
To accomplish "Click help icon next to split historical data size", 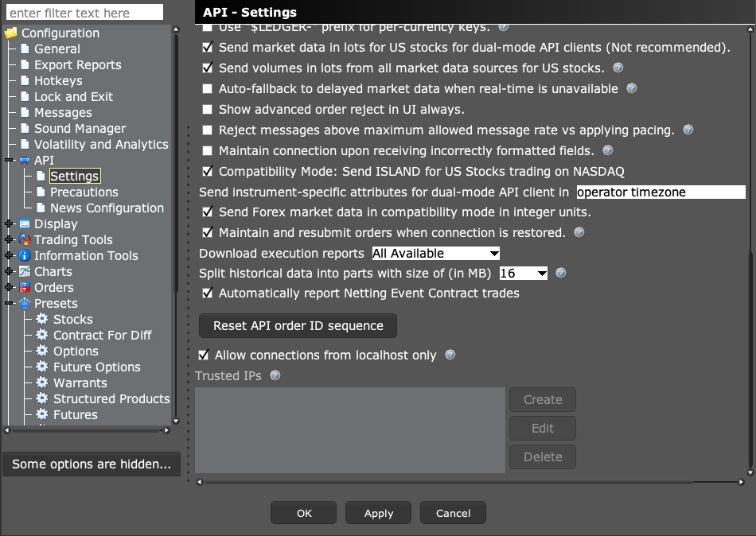I will click(561, 273).
